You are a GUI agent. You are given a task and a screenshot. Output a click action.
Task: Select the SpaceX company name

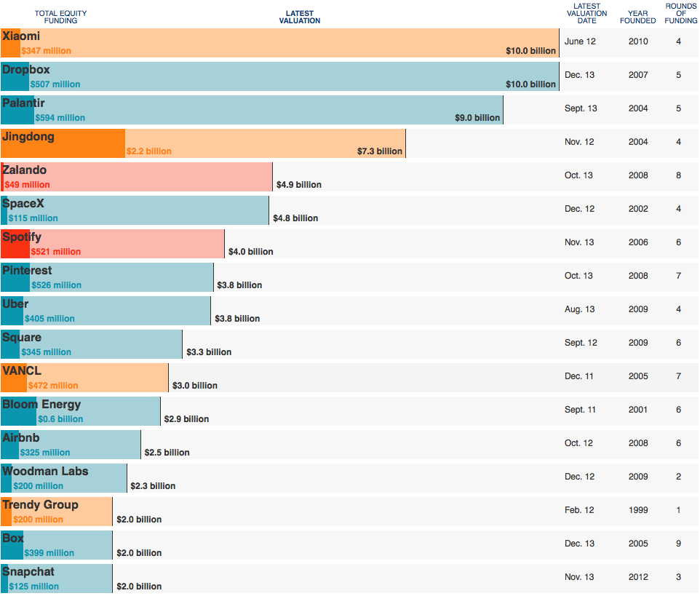[23, 204]
